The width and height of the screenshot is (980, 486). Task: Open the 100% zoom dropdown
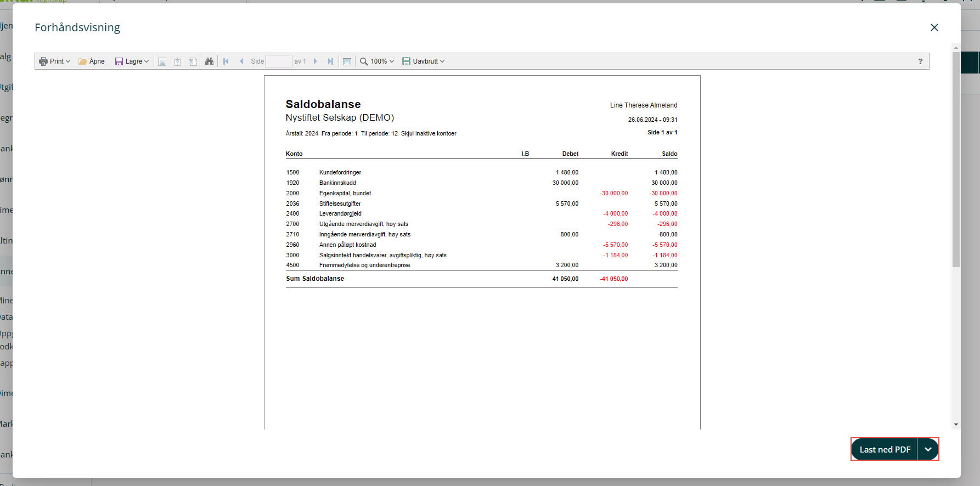coord(377,61)
